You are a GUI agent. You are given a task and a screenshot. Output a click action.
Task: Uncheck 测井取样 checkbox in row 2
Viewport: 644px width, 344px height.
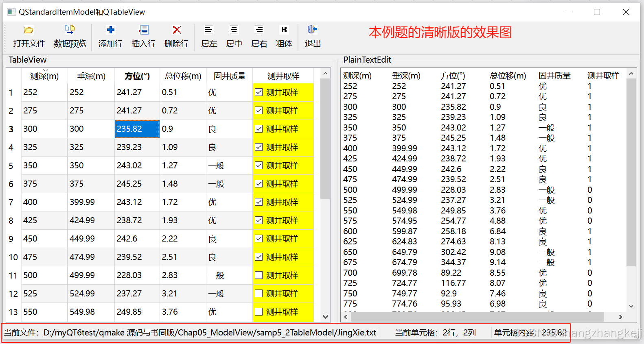tap(259, 111)
